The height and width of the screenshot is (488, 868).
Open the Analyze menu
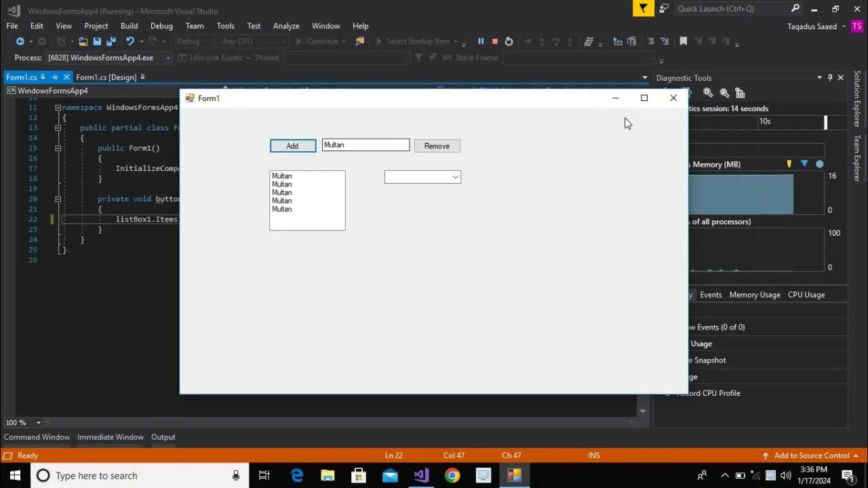pyautogui.click(x=286, y=26)
